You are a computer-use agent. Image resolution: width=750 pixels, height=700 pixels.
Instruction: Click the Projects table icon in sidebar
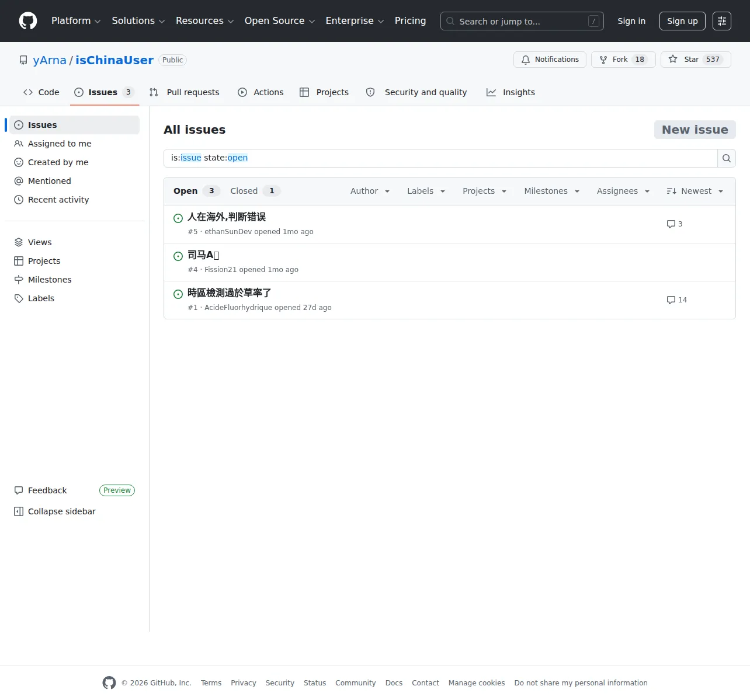coord(19,261)
